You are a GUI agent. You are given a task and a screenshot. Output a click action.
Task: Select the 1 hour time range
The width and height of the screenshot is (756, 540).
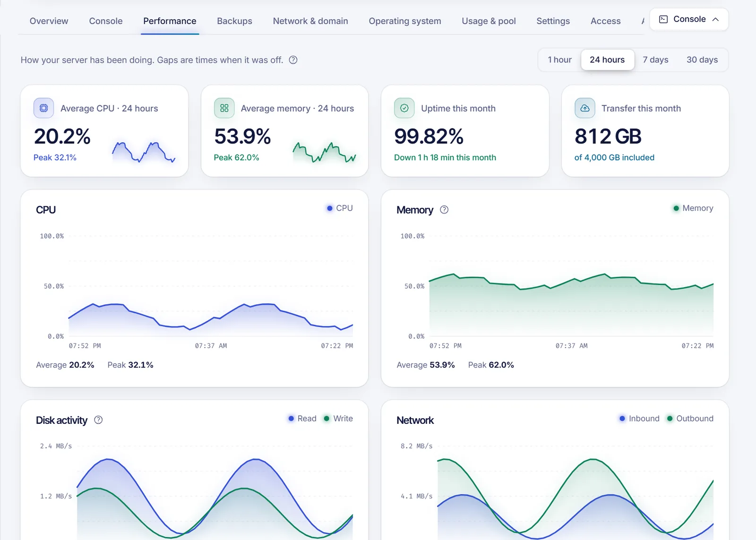[559, 60]
